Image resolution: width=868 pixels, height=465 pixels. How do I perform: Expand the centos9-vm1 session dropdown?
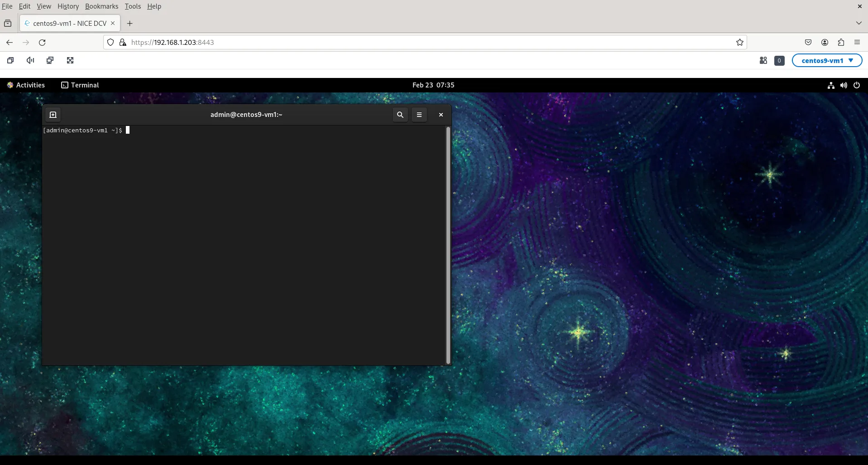(x=827, y=60)
